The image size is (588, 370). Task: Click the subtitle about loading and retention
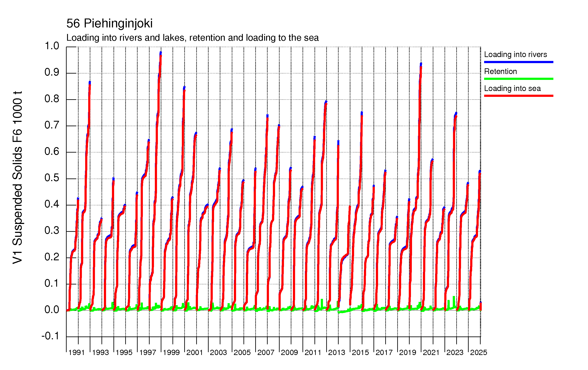pos(193,38)
